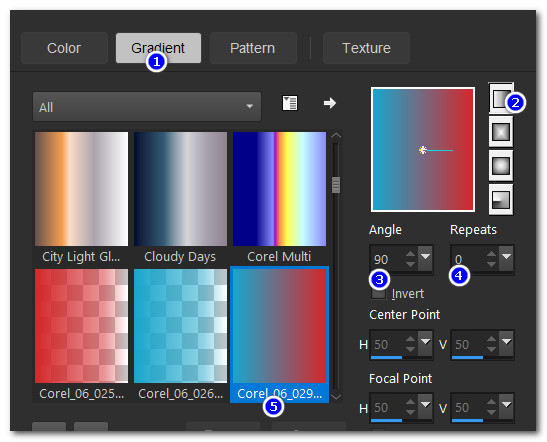This screenshot has height=442, width=547.
Task: Switch to the Gradient tab
Action: coord(158,48)
